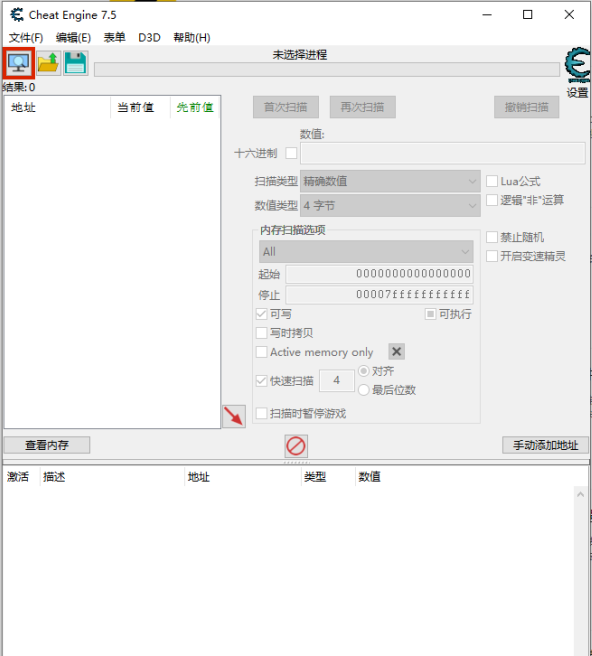Click the red arrow add-to-address-list icon
Viewport: 592px width, 656px height.
coord(234,416)
